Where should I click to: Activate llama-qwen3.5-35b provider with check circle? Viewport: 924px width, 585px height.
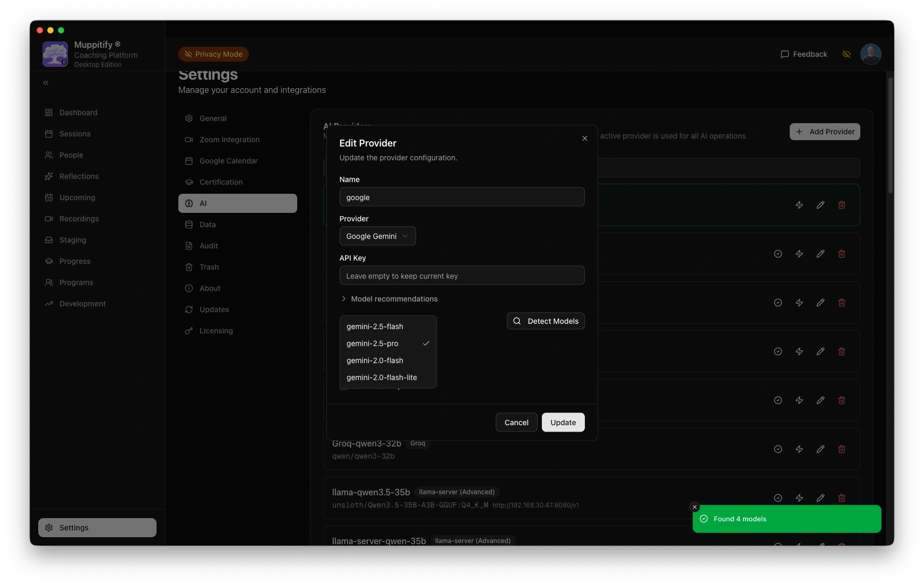click(x=778, y=498)
